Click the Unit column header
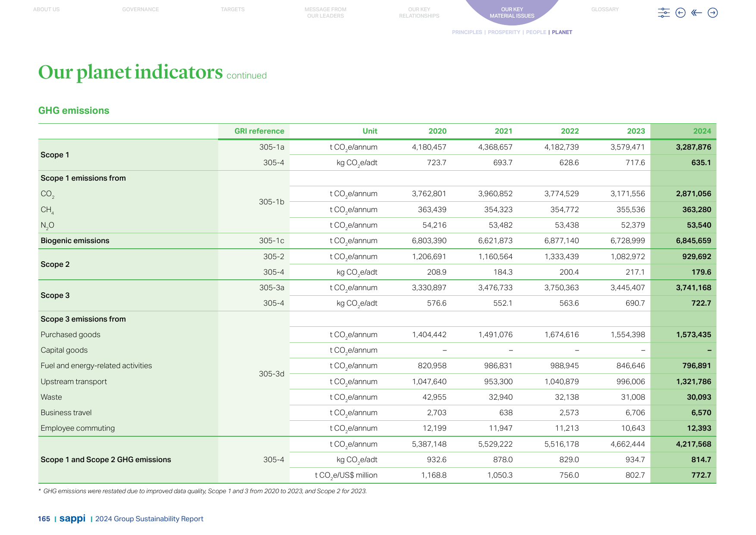This screenshot has width=756, height=535. 370,131
